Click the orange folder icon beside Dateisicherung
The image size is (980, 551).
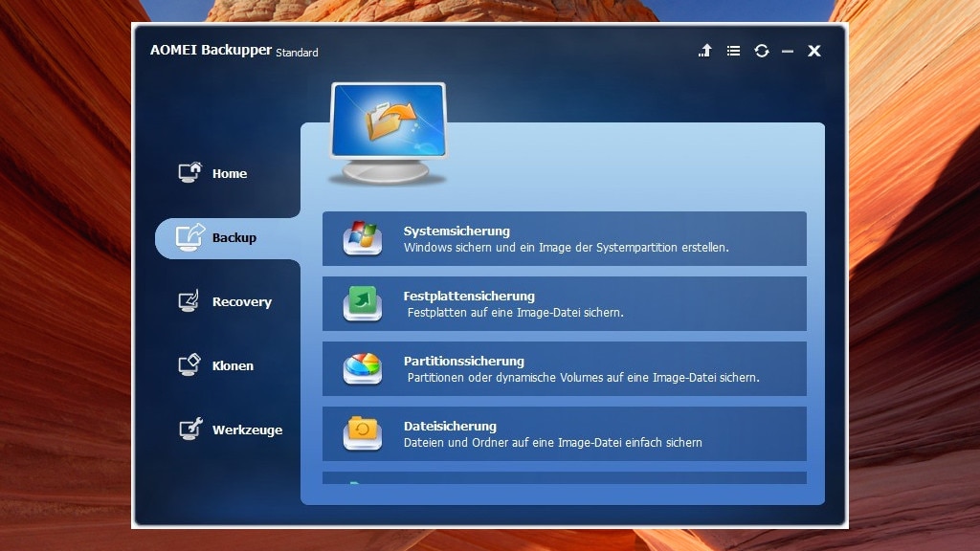coord(362,432)
